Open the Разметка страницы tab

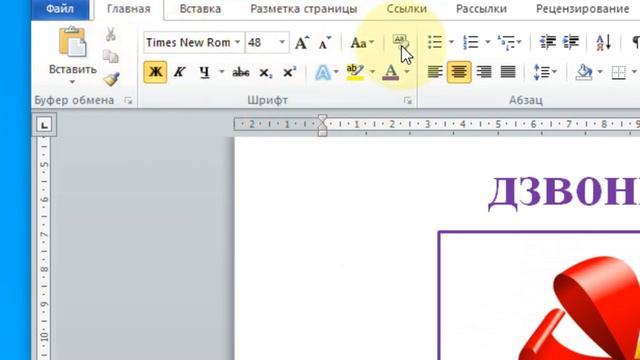coord(304,9)
